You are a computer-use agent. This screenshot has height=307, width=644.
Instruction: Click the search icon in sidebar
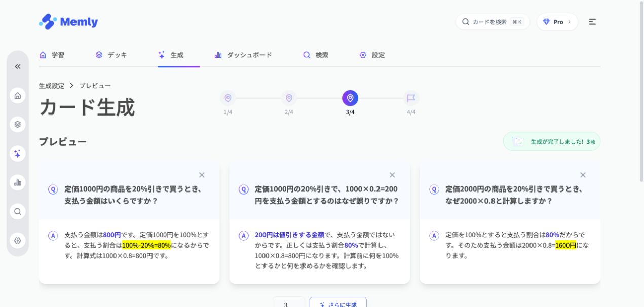click(x=18, y=211)
